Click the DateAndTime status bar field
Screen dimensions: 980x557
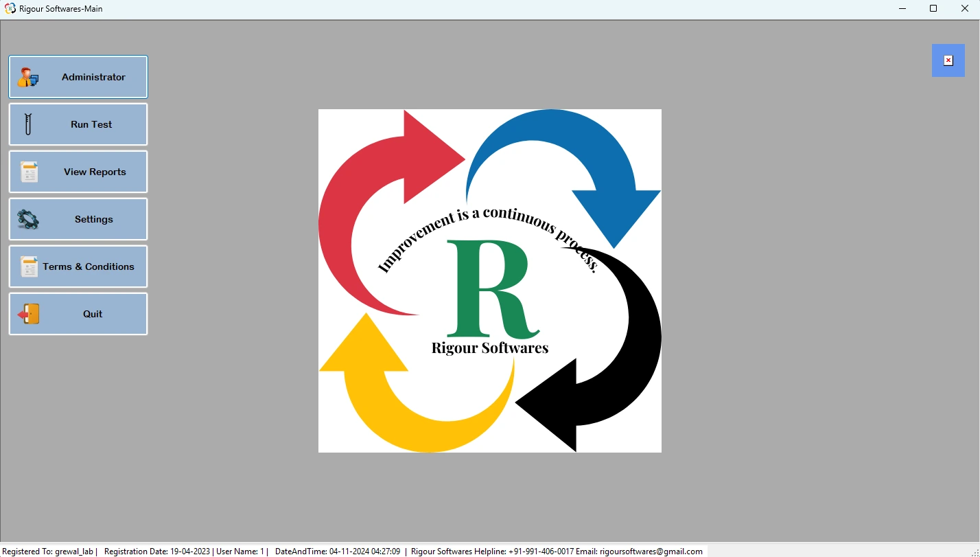coord(337,552)
